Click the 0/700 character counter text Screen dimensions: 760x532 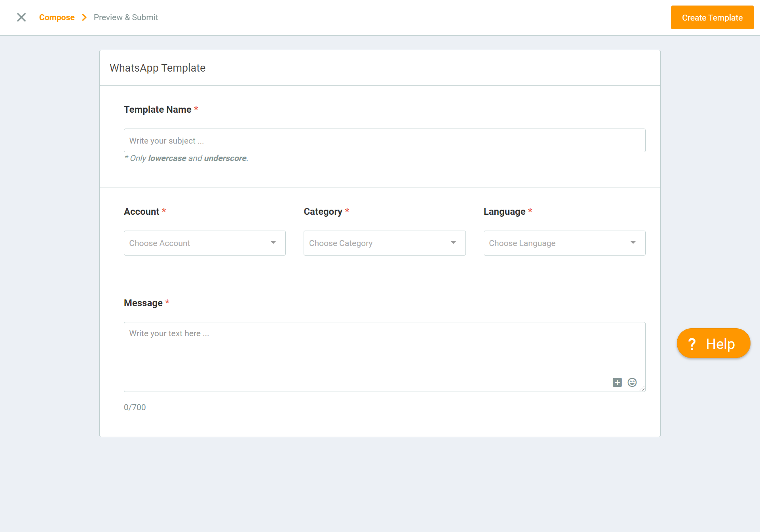click(135, 407)
